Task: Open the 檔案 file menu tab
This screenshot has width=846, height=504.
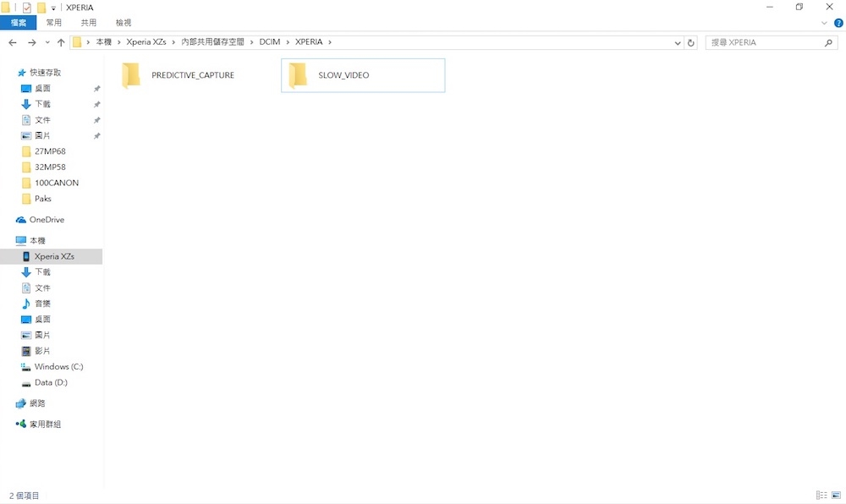Action: click(x=19, y=23)
